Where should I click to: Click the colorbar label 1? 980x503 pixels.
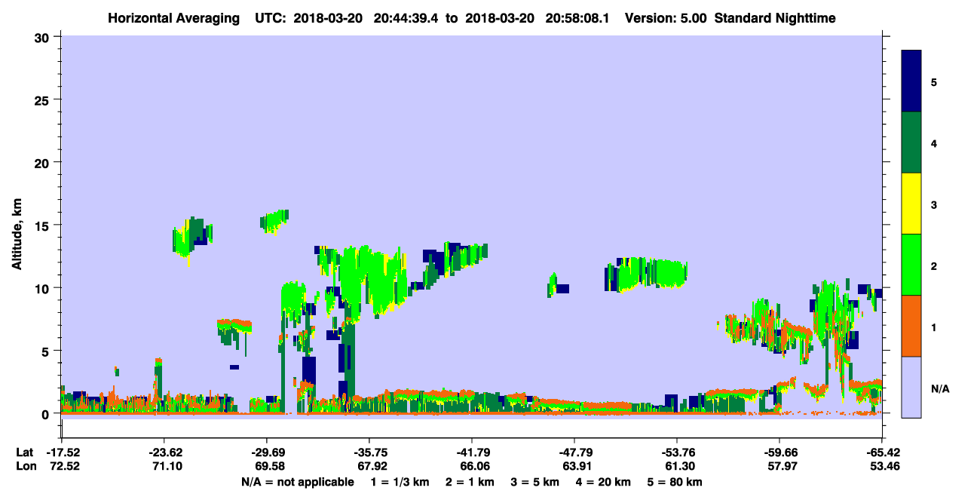(934, 327)
